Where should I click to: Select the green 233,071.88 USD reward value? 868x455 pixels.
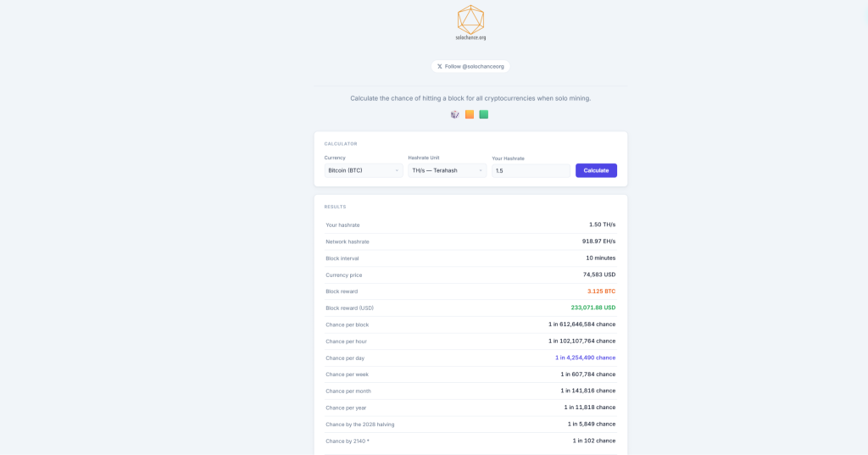pyautogui.click(x=593, y=308)
